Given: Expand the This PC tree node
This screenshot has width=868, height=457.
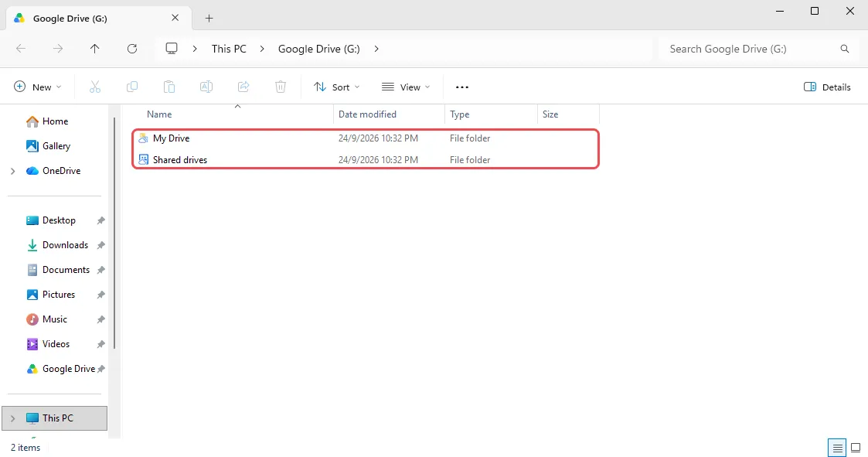Looking at the screenshot, I should tap(12, 418).
